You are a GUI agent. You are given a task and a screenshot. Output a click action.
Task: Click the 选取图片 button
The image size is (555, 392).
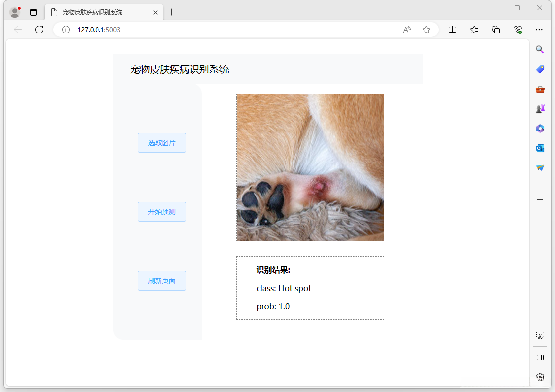coord(162,143)
